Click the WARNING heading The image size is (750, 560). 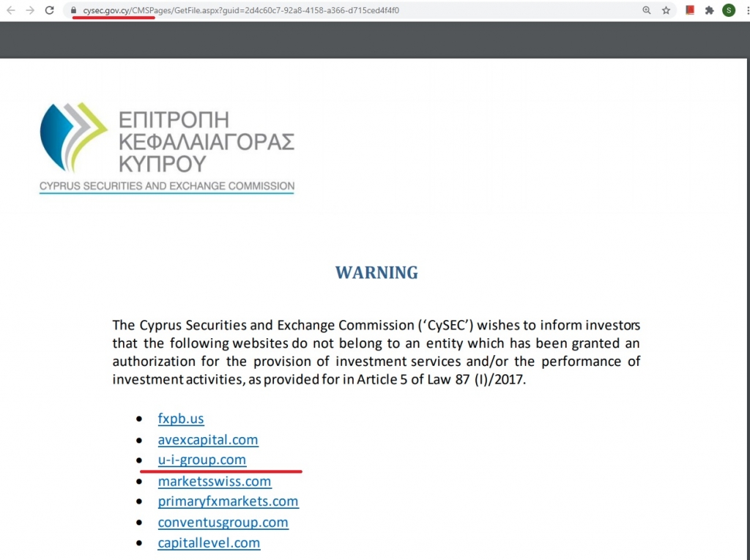[376, 272]
